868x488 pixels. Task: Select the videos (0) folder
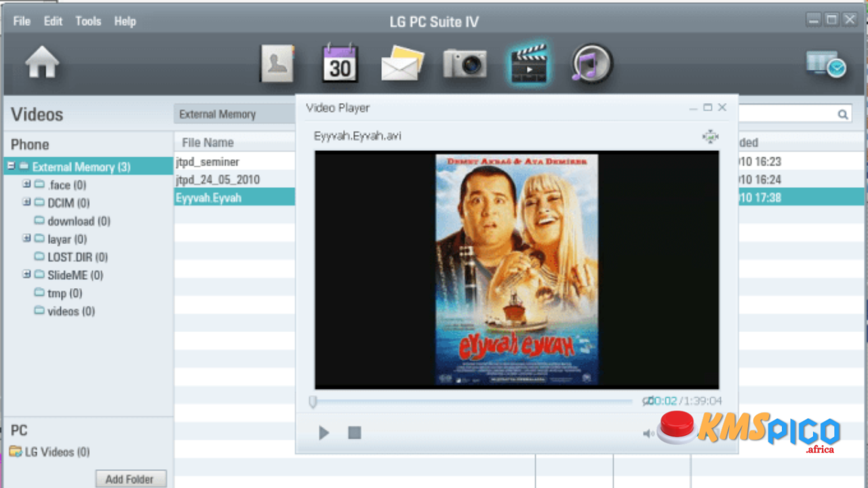click(71, 311)
